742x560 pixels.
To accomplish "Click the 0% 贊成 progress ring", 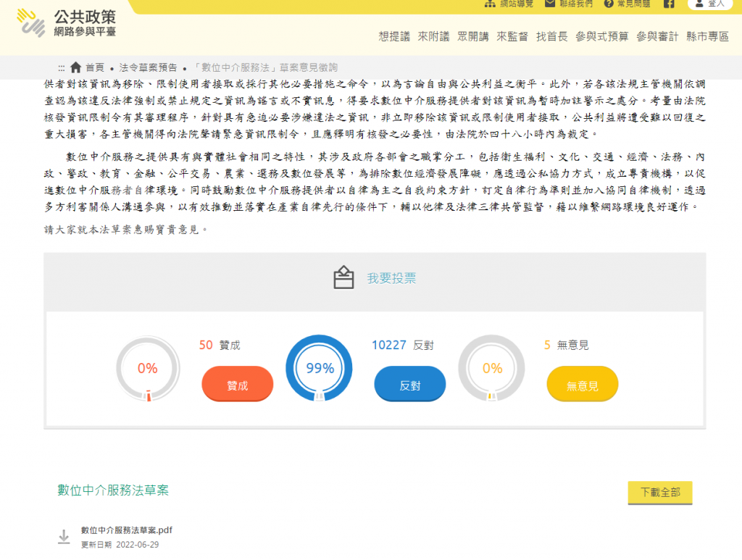I will coord(148,368).
